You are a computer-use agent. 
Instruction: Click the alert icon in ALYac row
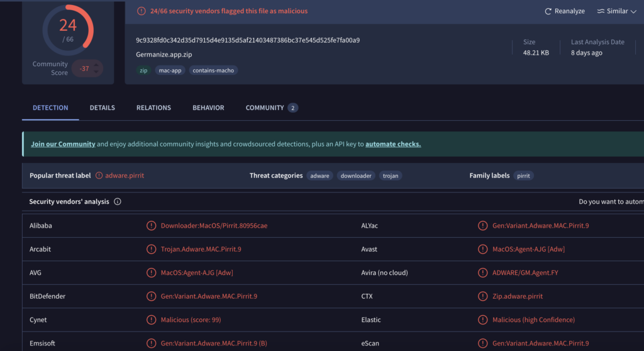pyautogui.click(x=482, y=226)
